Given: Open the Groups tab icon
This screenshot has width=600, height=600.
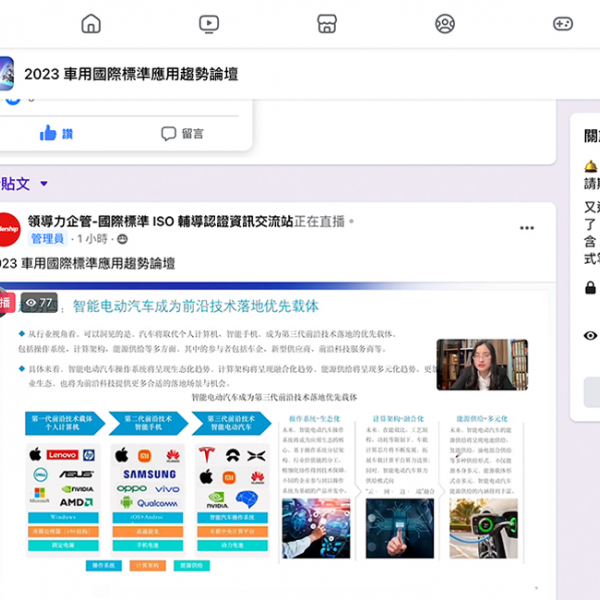Looking at the screenshot, I should coord(444,23).
